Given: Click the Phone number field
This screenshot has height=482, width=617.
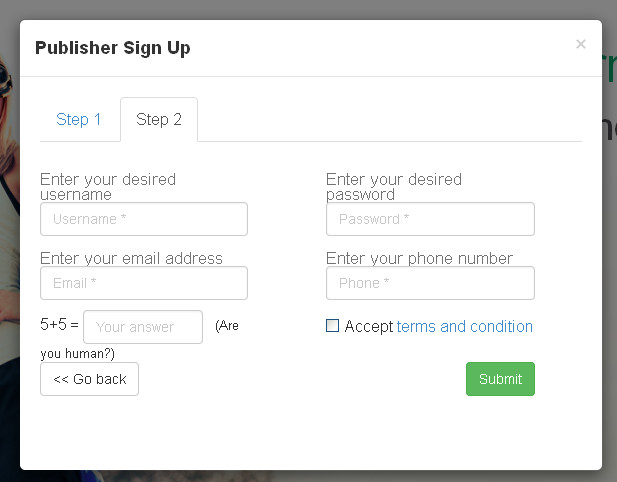Looking at the screenshot, I should pos(430,283).
